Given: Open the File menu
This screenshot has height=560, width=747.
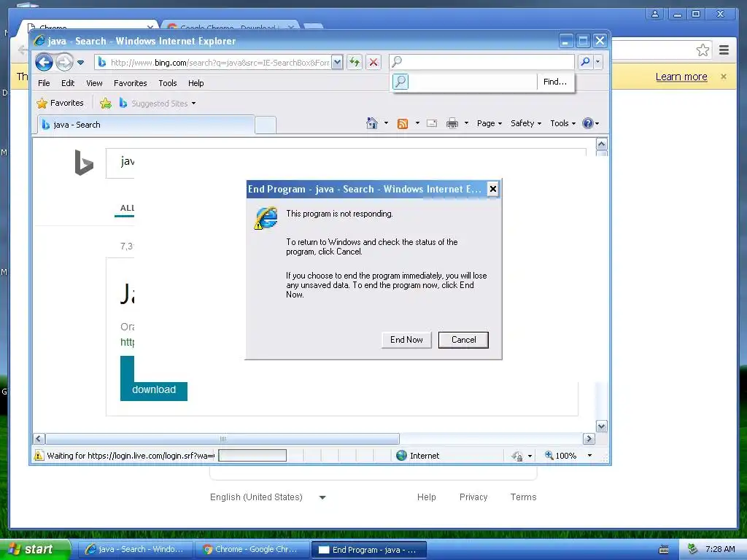Looking at the screenshot, I should click(x=44, y=83).
